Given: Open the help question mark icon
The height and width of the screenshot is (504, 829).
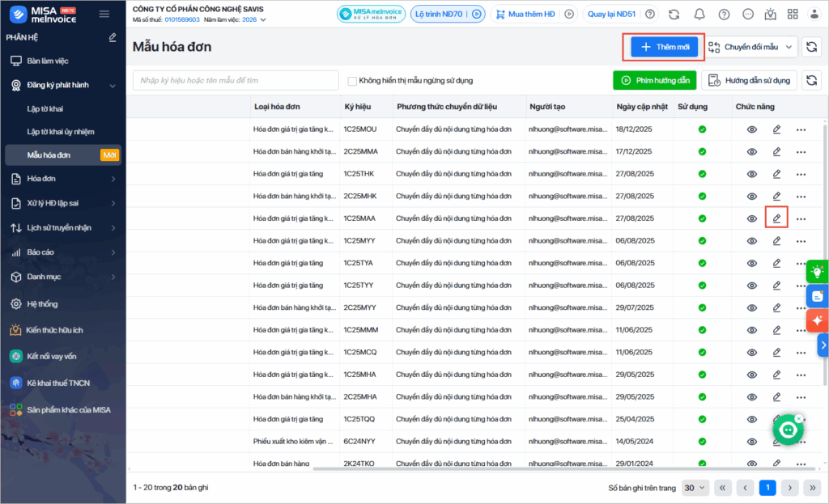Looking at the screenshot, I should pyautogui.click(x=724, y=15).
